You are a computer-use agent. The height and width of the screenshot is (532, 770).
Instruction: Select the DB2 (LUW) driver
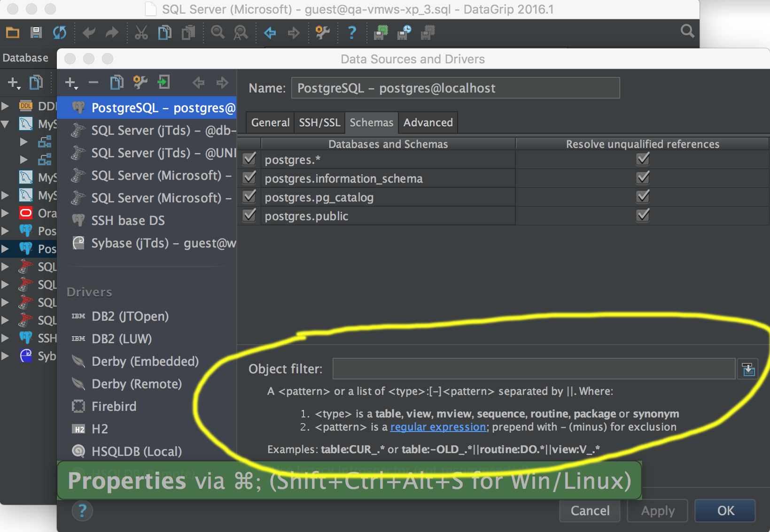pyautogui.click(x=147, y=339)
